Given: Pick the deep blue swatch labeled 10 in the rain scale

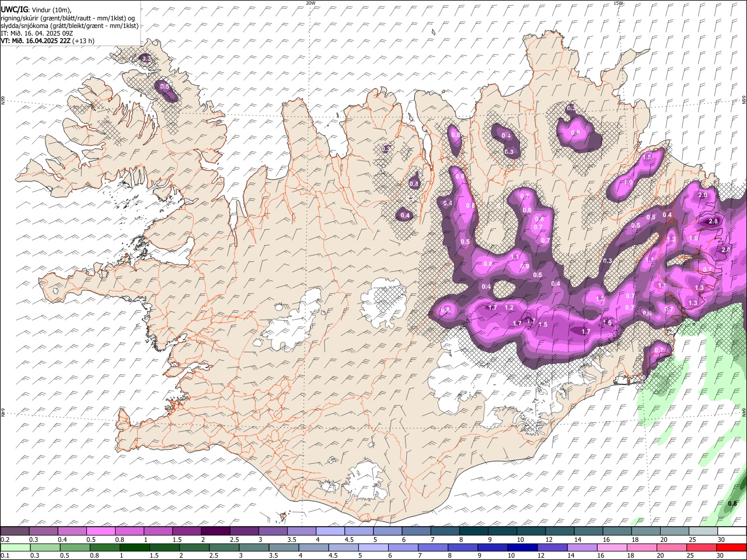Looking at the screenshot, I should (523, 547).
